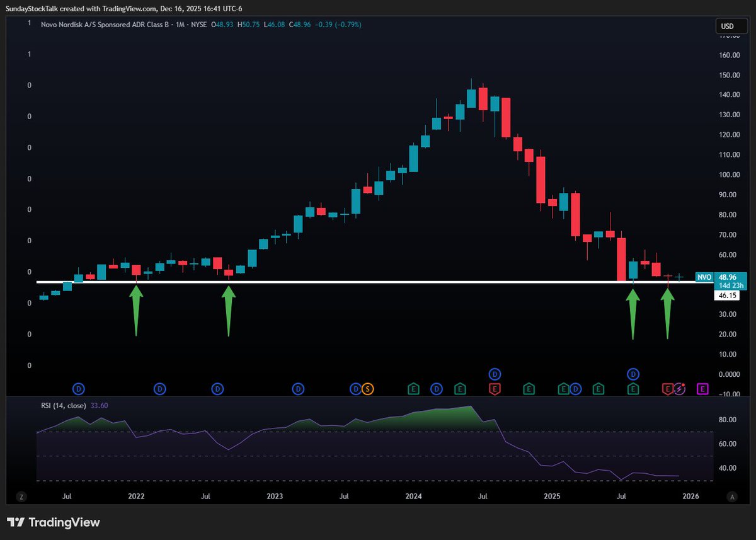Screen dimensions: 756x540
Task: Click the 160.00 price axis label
Action: coord(730,55)
